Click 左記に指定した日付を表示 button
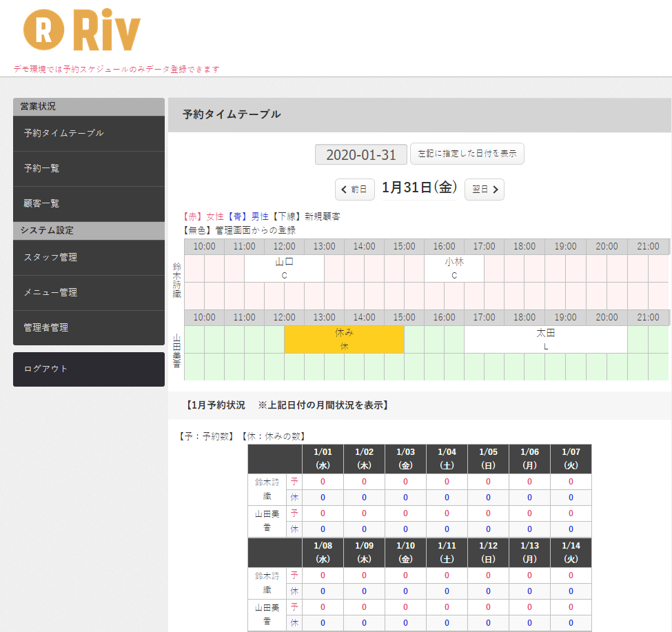This screenshot has height=632, width=672. pyautogui.click(x=467, y=154)
